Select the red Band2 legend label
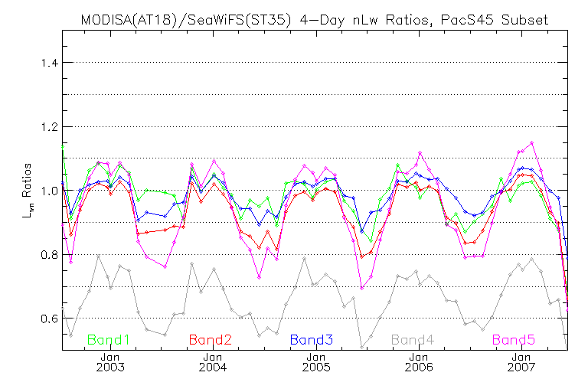Viewport: 588px width, 392px height. pyautogui.click(x=211, y=340)
